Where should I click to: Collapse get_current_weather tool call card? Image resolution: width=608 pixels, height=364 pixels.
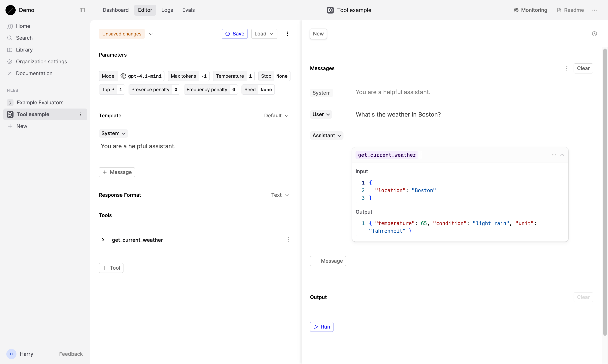(x=562, y=155)
